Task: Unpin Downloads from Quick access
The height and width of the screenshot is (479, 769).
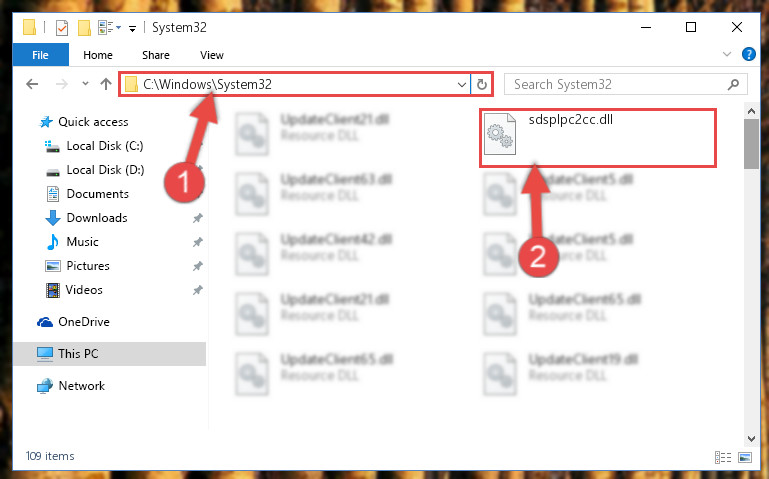Action: point(198,218)
